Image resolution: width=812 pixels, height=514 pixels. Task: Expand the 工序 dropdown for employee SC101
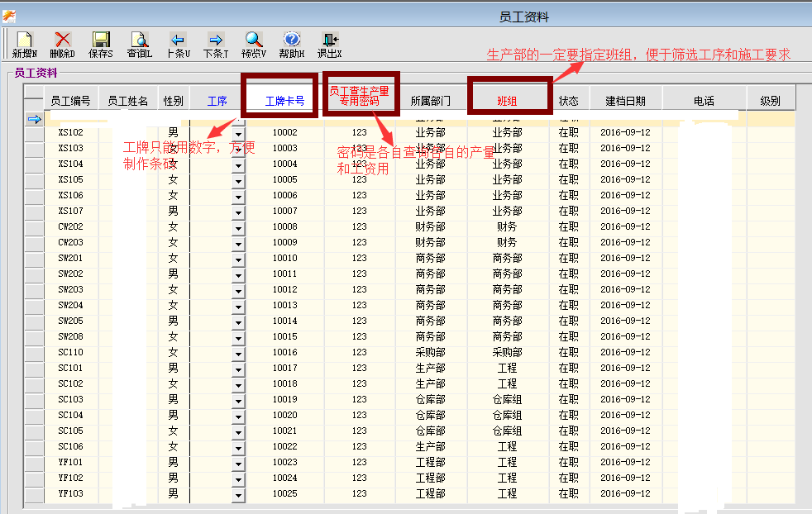click(x=239, y=369)
